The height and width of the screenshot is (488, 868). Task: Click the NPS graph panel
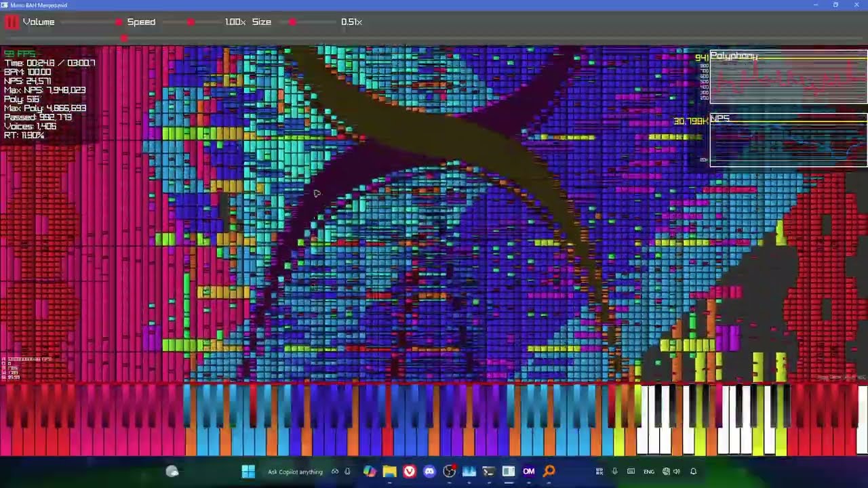(x=789, y=140)
